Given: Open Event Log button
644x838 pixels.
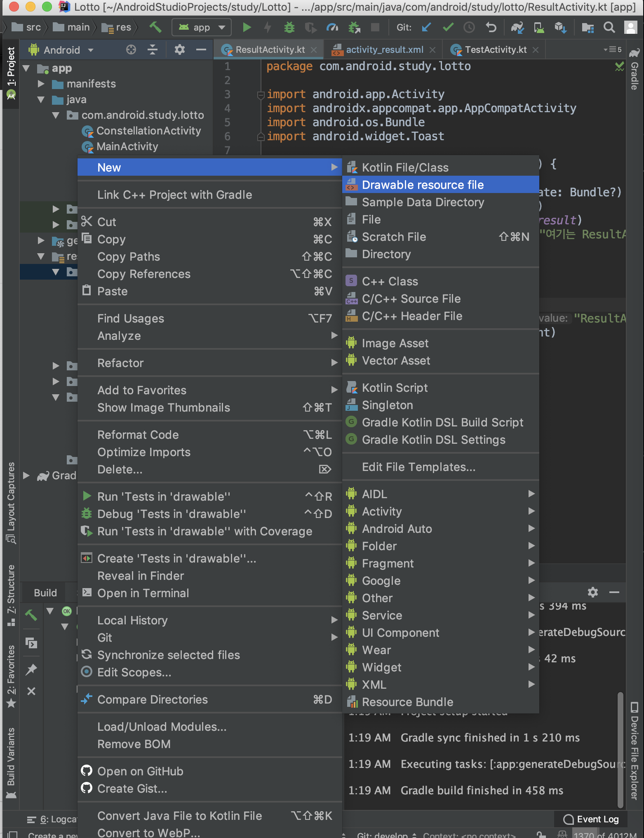Looking at the screenshot, I should point(592,819).
